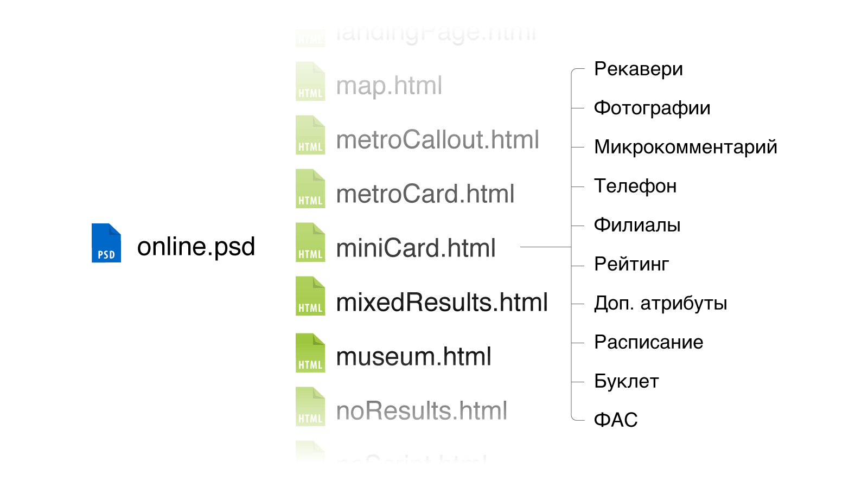Viewport: 868px width, 488px height.
Task: Click the metroCallout.html HTML icon
Action: coord(310,135)
